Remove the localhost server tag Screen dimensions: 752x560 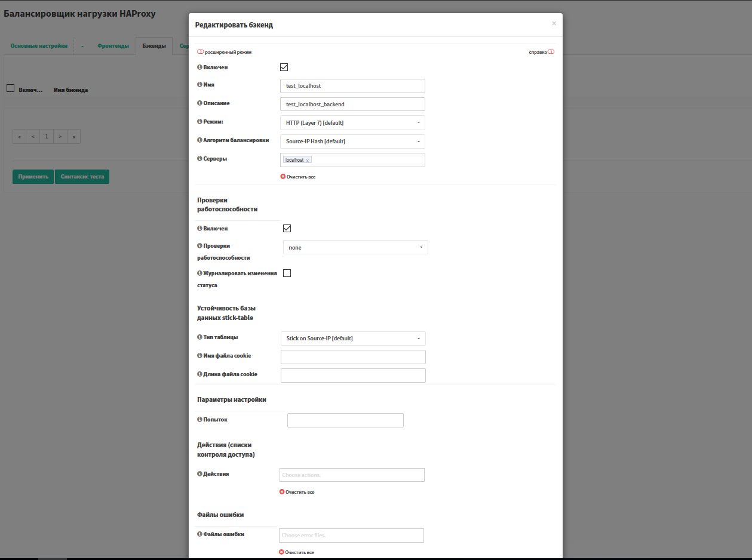point(309,159)
